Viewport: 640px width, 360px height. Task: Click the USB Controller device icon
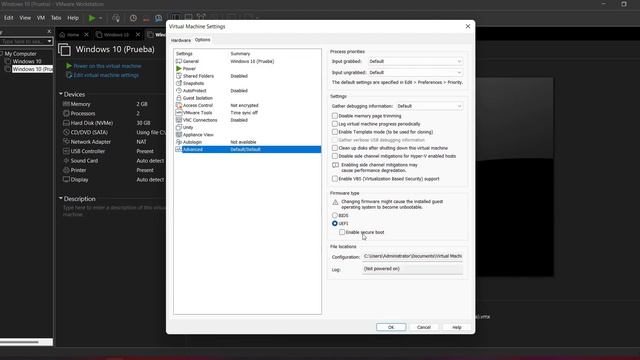pos(66,151)
